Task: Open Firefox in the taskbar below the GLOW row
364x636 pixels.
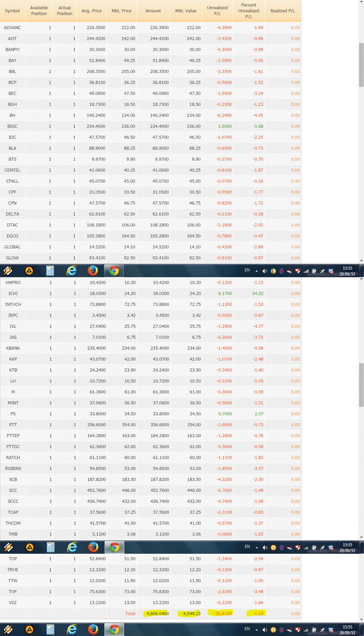Action: [x=92, y=271]
